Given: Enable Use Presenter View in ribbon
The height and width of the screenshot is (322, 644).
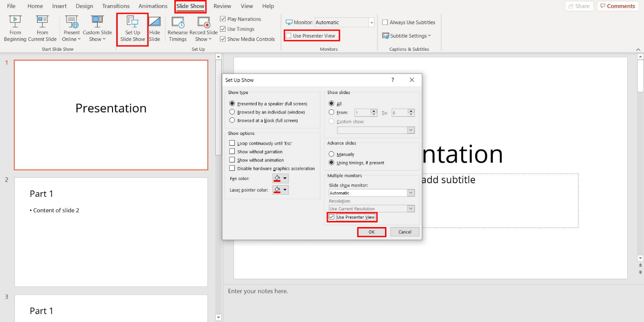Looking at the screenshot, I should (x=289, y=36).
